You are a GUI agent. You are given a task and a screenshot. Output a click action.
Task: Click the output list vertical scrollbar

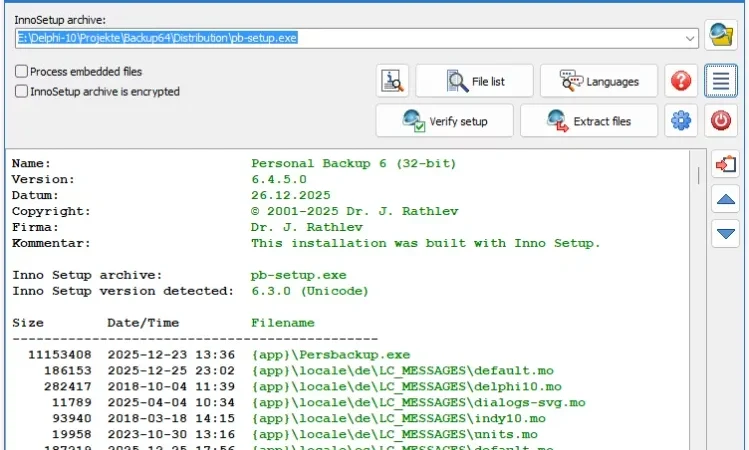tap(698, 300)
